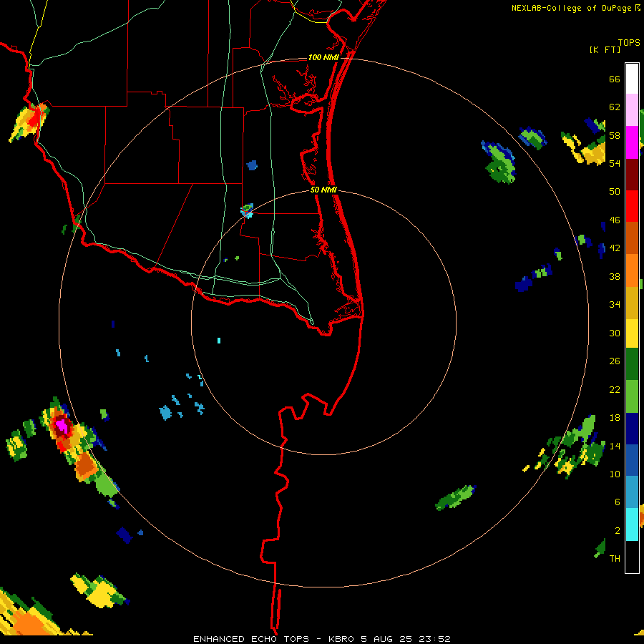Select the 58 value on the legend
The height and width of the screenshot is (644, 644).
(615, 135)
